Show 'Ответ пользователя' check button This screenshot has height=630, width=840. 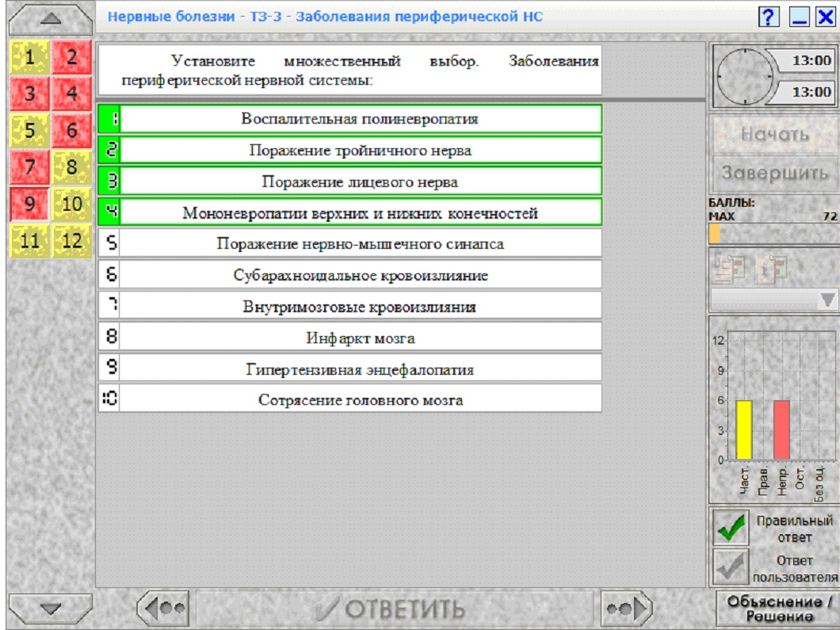[731, 567]
